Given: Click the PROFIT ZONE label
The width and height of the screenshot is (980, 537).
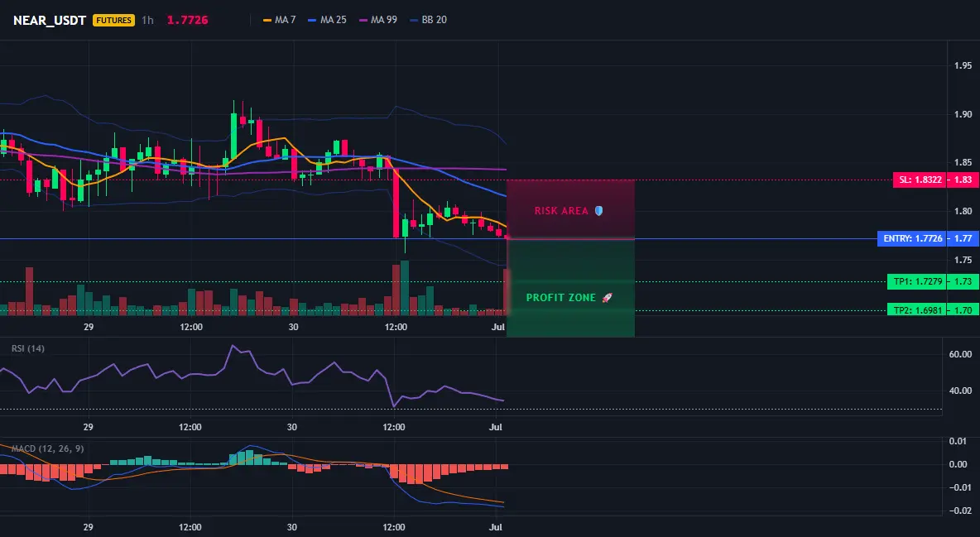Looking at the screenshot, I should (x=561, y=298).
